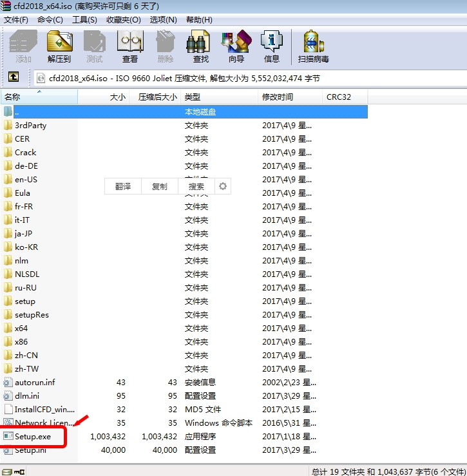Select the setupRes folder row
Image resolution: width=467 pixels, height=476 pixels.
(x=184, y=314)
